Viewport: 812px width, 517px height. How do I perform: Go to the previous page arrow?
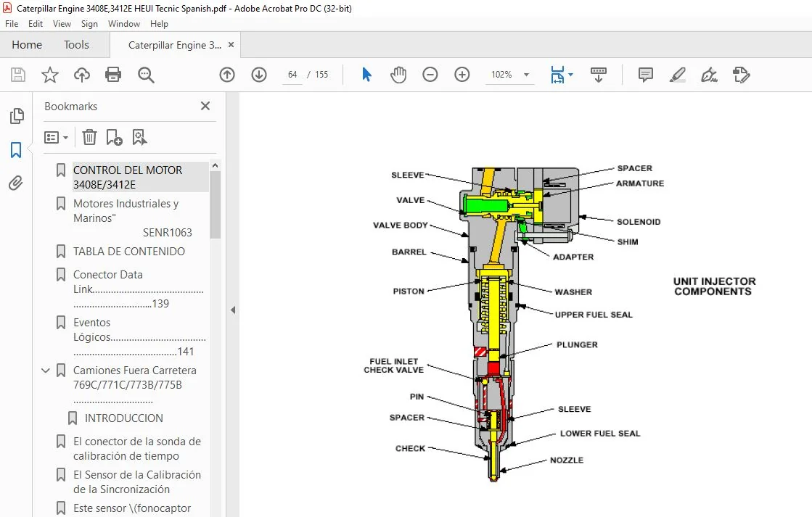(227, 75)
